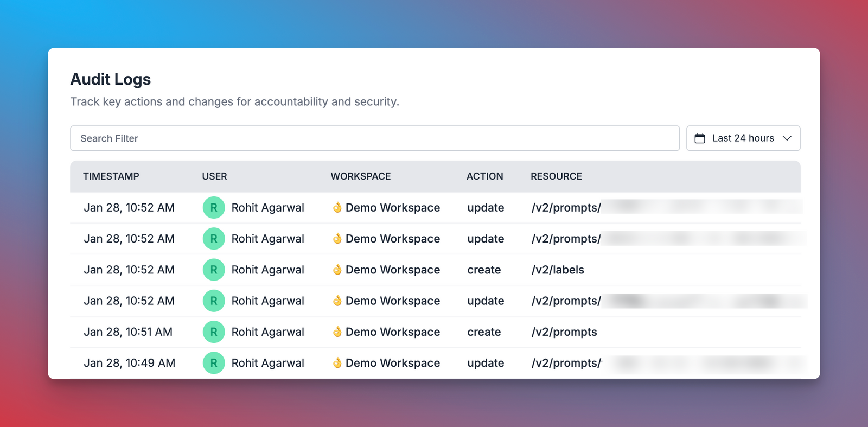
Task: Open the Last 24 hours date range dropdown
Action: (743, 138)
